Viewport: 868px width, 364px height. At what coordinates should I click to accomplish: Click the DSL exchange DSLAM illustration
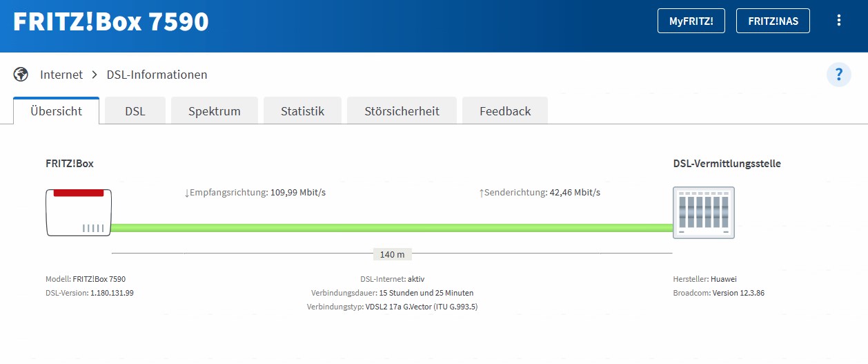click(704, 213)
